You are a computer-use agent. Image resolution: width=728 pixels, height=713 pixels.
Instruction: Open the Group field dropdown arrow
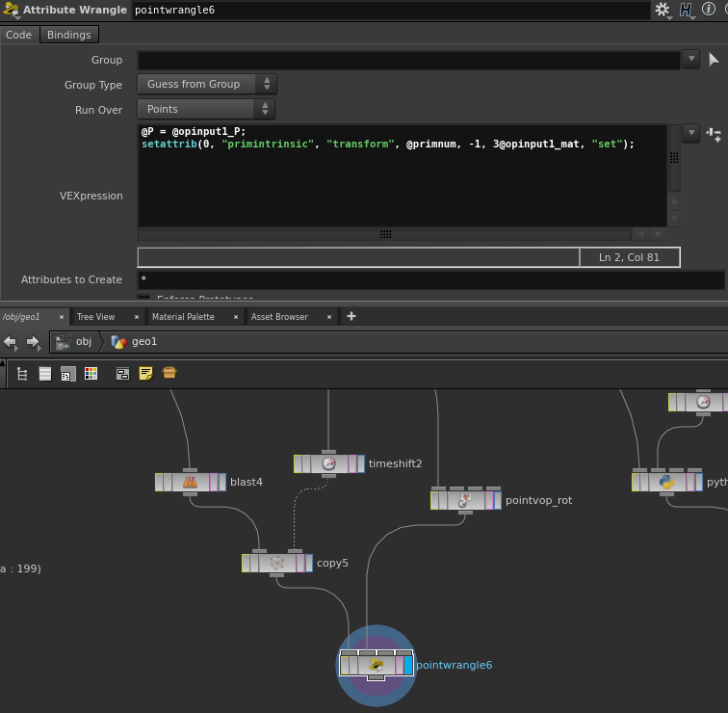[x=691, y=59]
